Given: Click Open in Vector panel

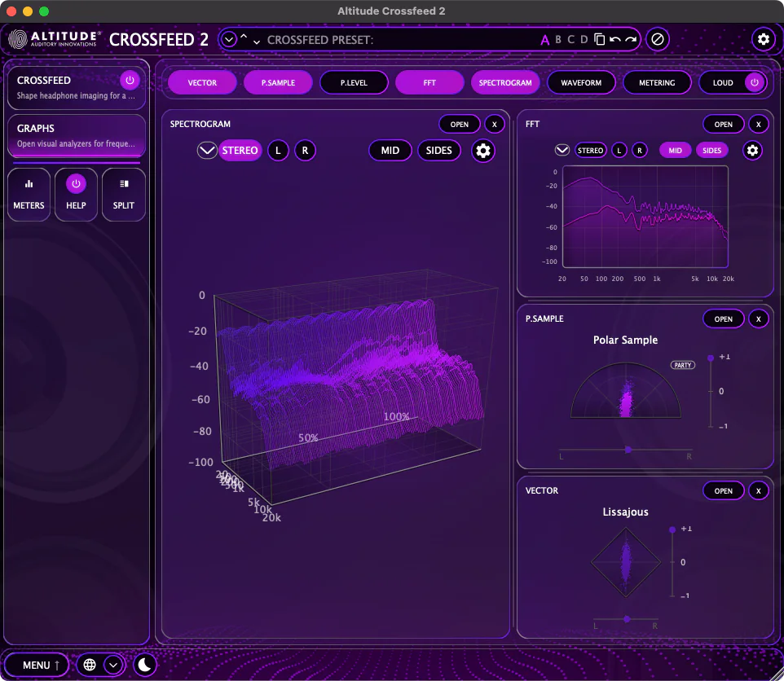Looking at the screenshot, I should pyautogui.click(x=724, y=490).
